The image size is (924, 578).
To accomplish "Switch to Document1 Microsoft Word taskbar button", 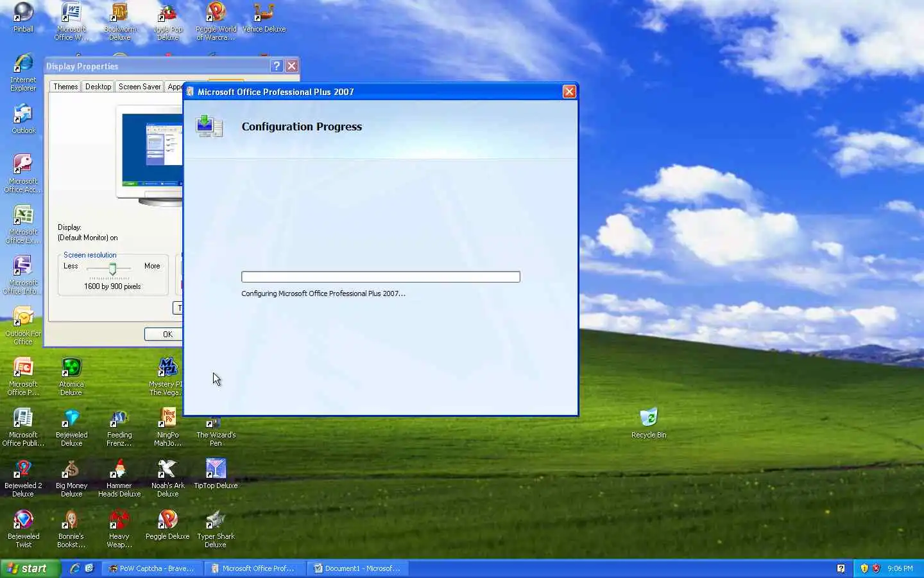I will [357, 568].
